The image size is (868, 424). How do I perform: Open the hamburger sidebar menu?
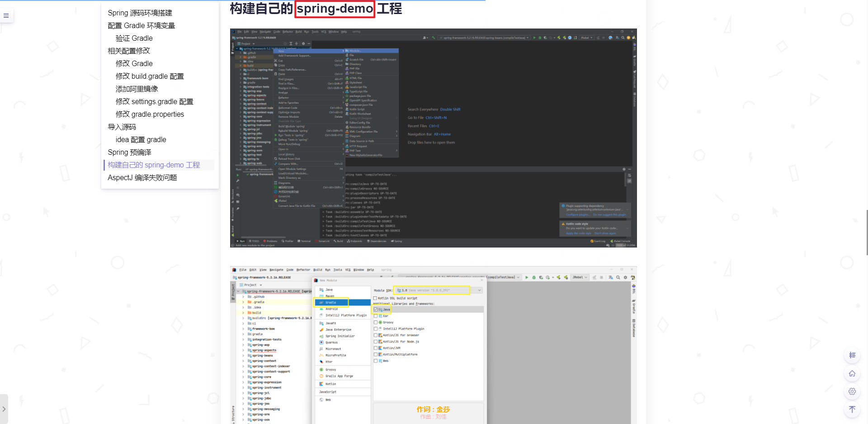pos(6,16)
